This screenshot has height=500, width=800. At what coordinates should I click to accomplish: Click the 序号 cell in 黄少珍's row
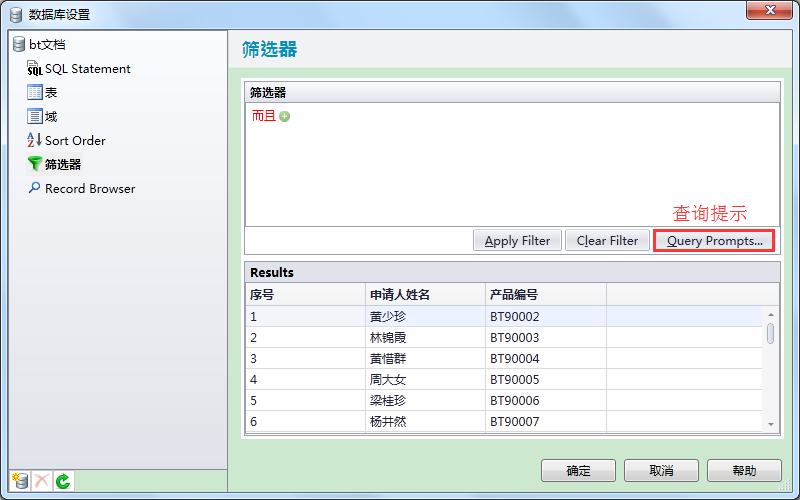[305, 316]
